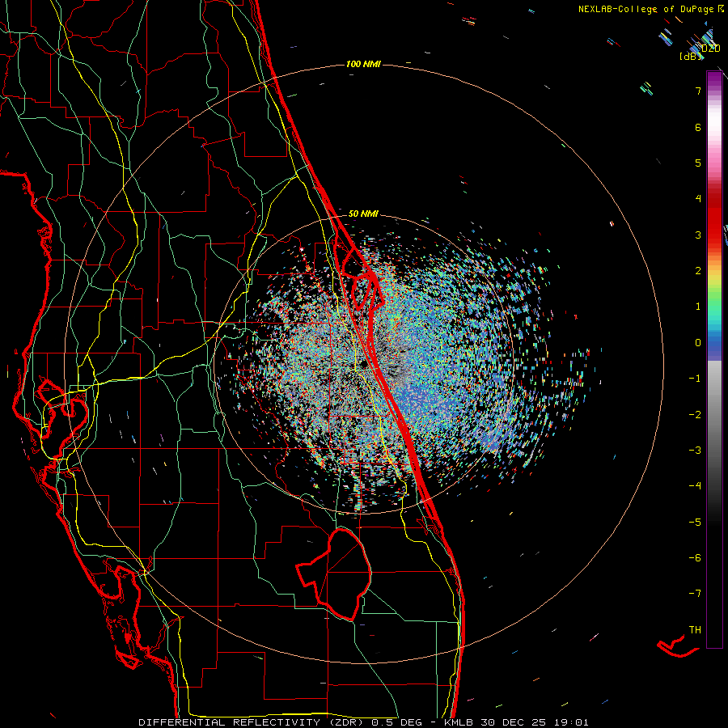The height and width of the screenshot is (728, 728).
Task: Click the "0.5 DEG" elevation text in caption
Action: tap(397, 722)
